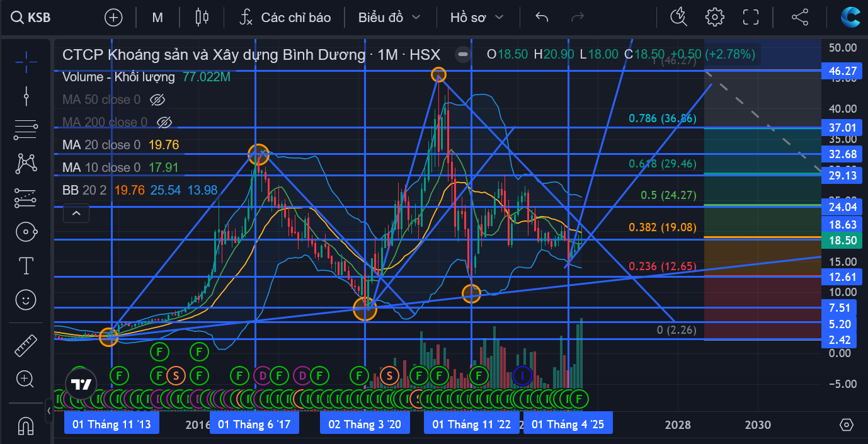This screenshot has height=444, width=868.
Task: Click the 01 Tháng 11 '22 date label
Action: [472, 424]
